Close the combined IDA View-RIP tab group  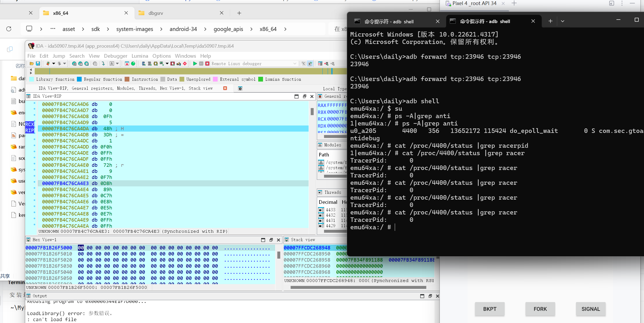(x=225, y=88)
